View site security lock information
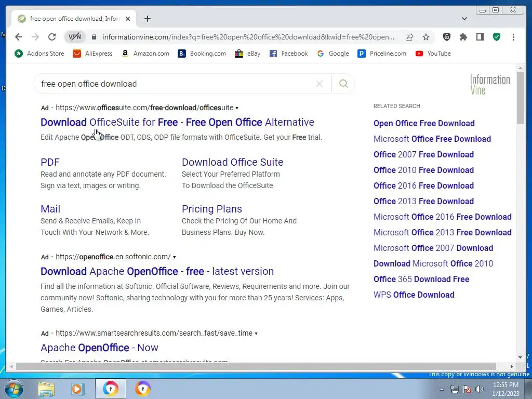Screen dimensions: 532x399 pos(94,37)
